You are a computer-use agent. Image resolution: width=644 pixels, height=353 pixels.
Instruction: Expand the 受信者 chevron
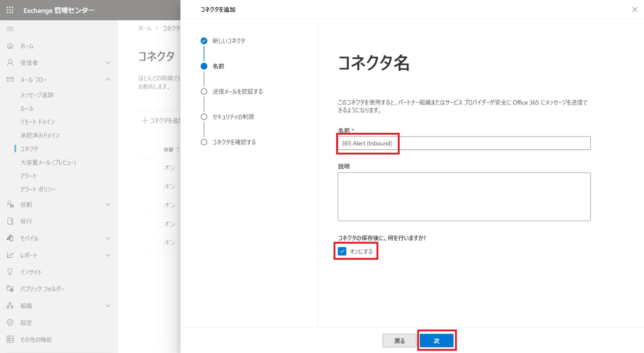(108, 63)
